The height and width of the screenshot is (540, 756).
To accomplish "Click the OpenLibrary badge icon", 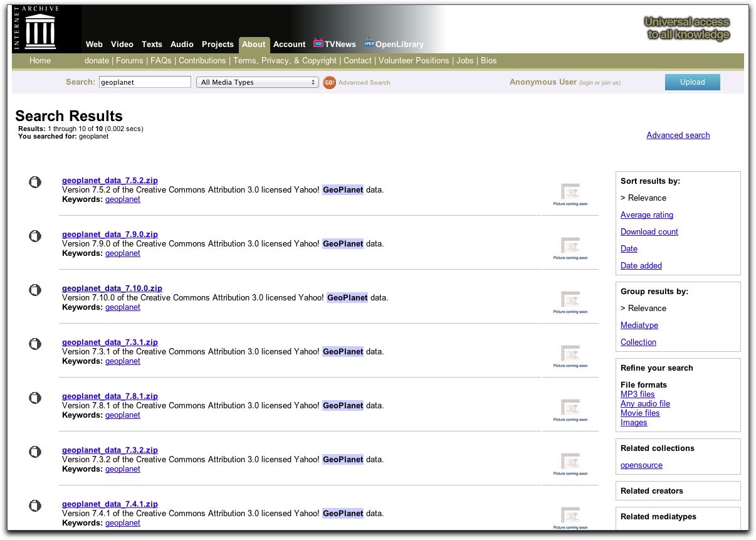I will 369,43.
